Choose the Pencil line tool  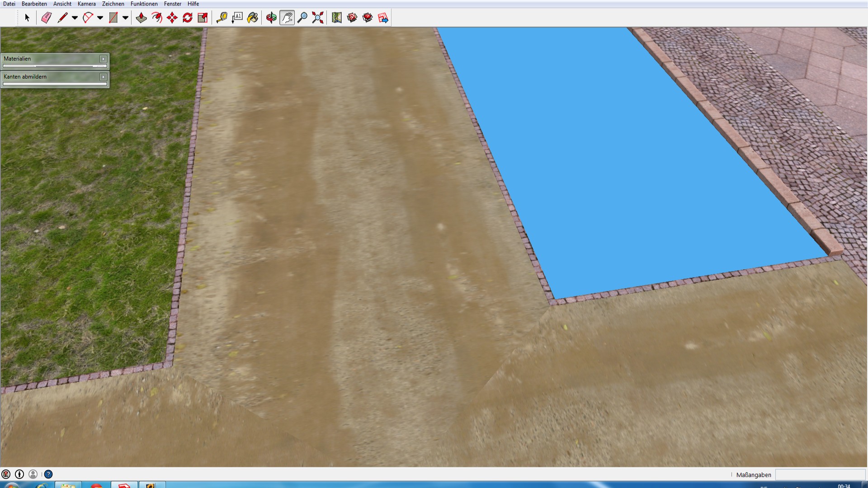point(62,18)
